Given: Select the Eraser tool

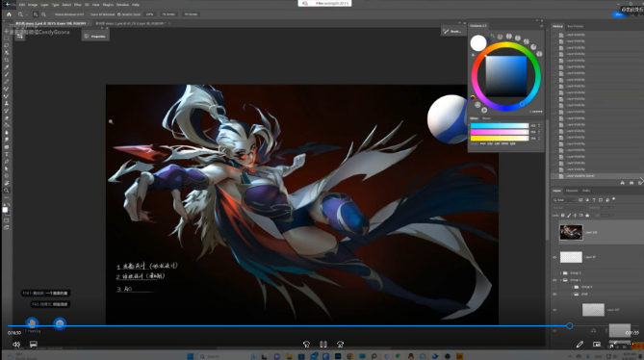Looking at the screenshot, I should 6,118.
